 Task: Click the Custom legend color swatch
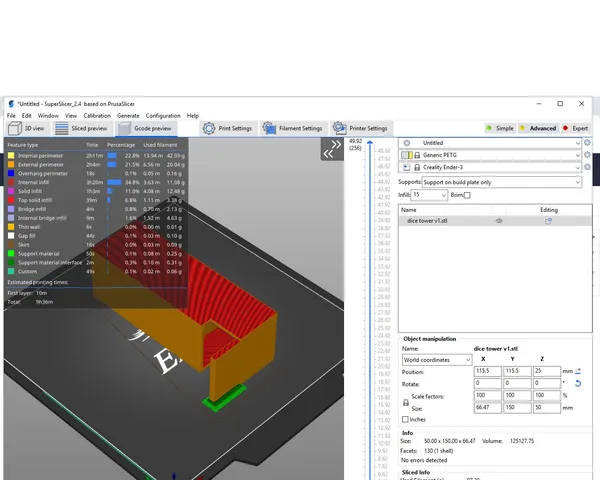11,271
